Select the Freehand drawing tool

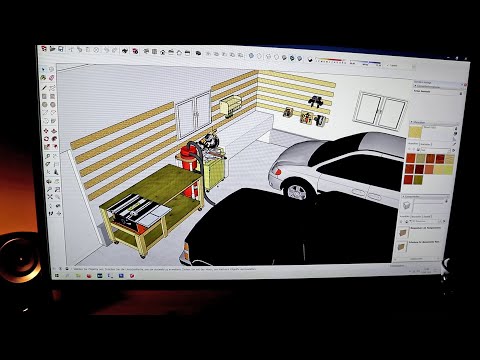52,88
